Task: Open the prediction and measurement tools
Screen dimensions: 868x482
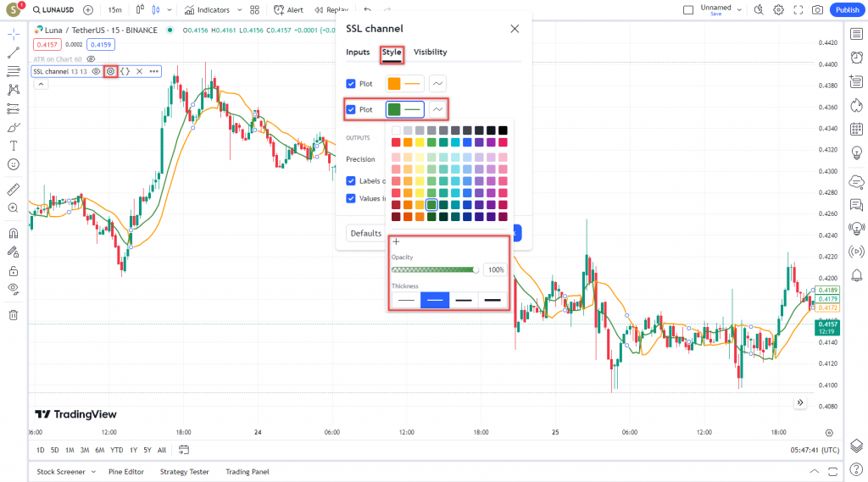Action: click(x=14, y=108)
